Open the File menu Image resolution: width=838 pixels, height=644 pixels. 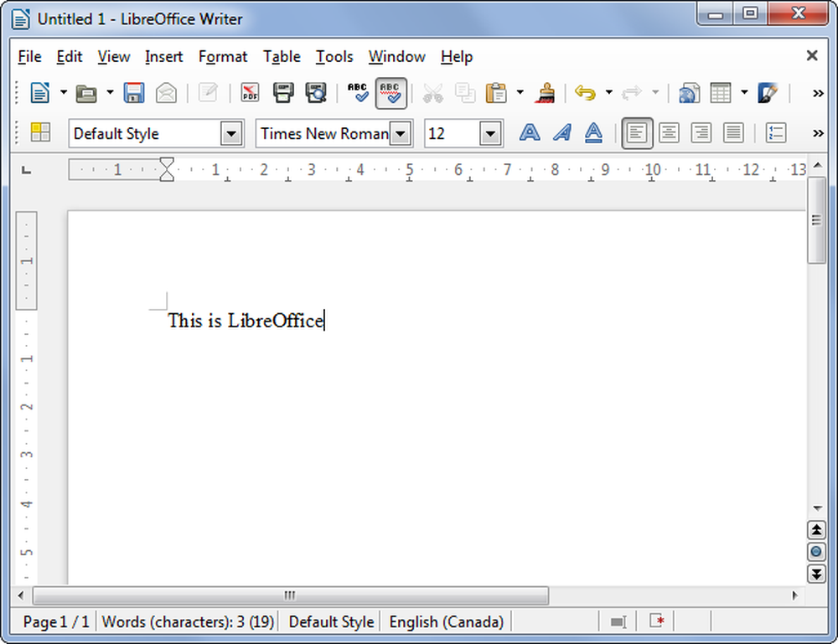pos(29,57)
